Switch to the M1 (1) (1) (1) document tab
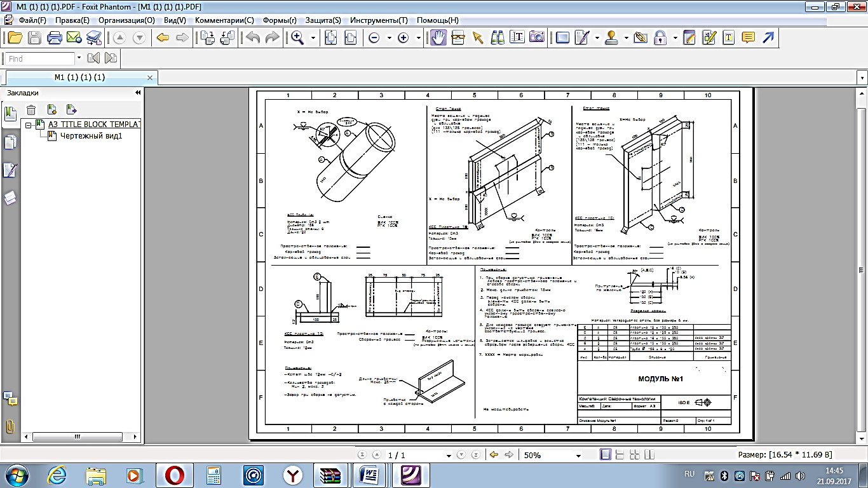Viewport: 868px width, 488px height. coord(79,78)
